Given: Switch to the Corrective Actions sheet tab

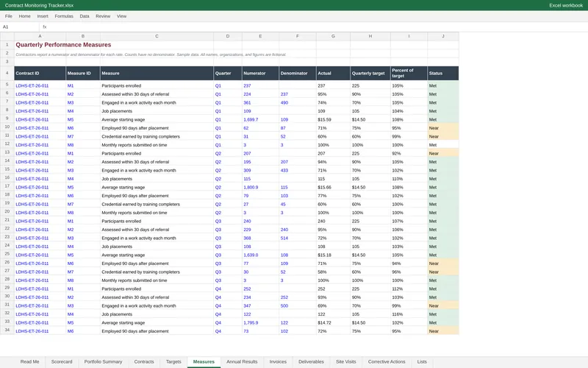Looking at the screenshot, I should [387, 361].
